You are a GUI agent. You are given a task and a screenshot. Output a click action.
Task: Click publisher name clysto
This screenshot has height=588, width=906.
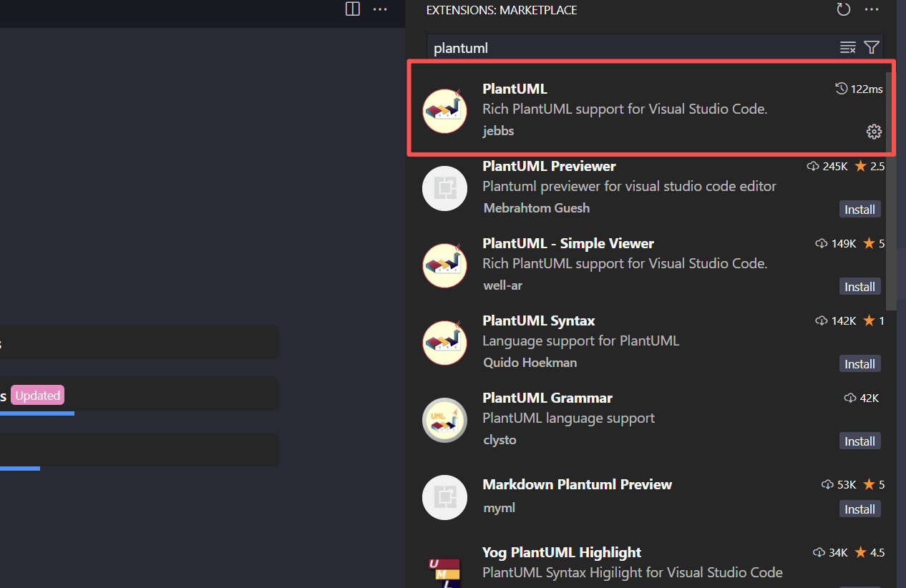500,440
